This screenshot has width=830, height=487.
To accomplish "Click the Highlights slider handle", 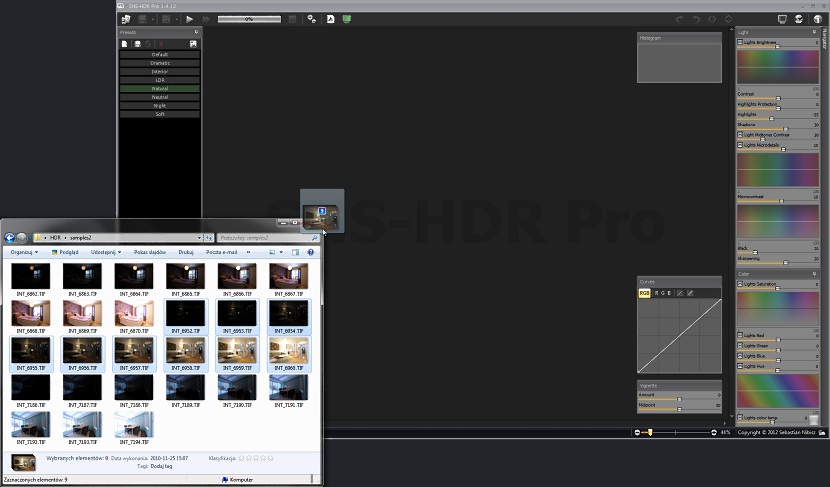I will tap(771, 119).
